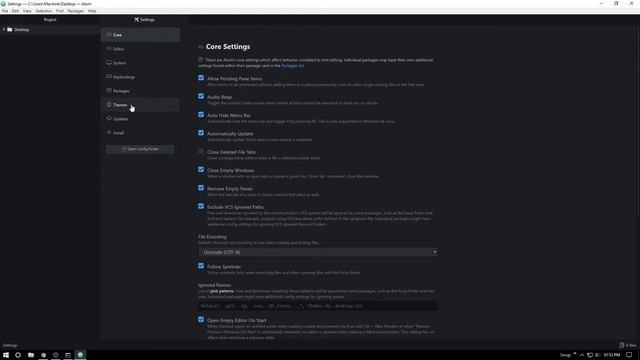Toggle the Follow Symlinks checkbox
Viewport: 640px width, 360px height.
(201, 266)
